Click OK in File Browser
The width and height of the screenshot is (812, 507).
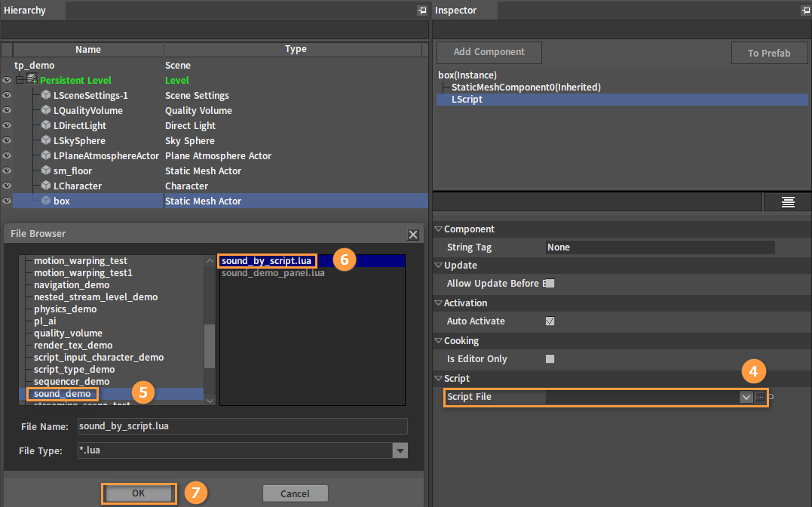(138, 493)
